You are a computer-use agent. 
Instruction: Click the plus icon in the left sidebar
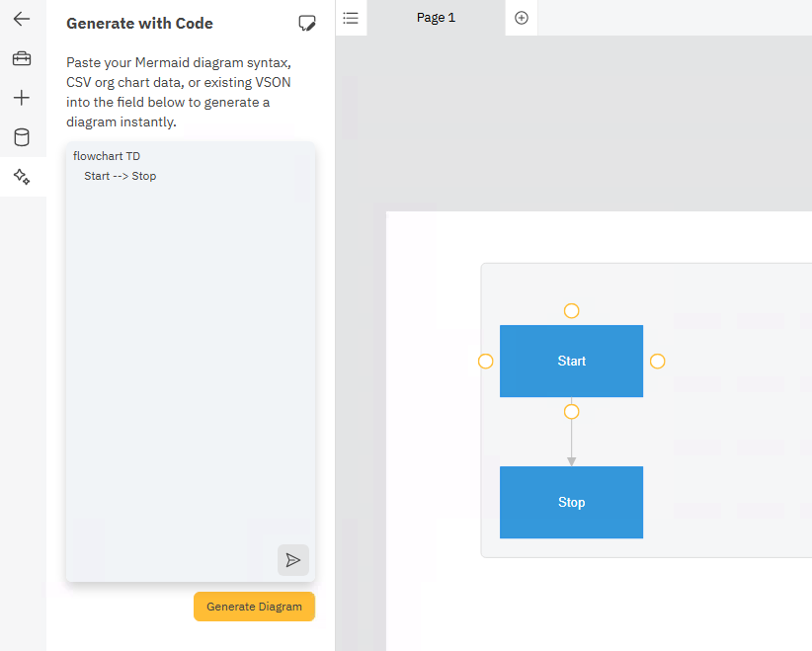pyautogui.click(x=22, y=98)
